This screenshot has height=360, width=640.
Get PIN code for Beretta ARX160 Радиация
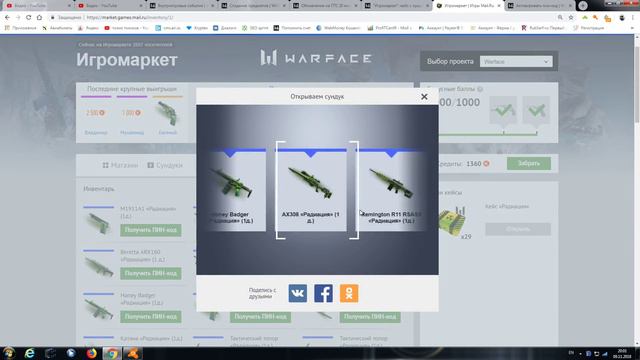click(x=151, y=273)
